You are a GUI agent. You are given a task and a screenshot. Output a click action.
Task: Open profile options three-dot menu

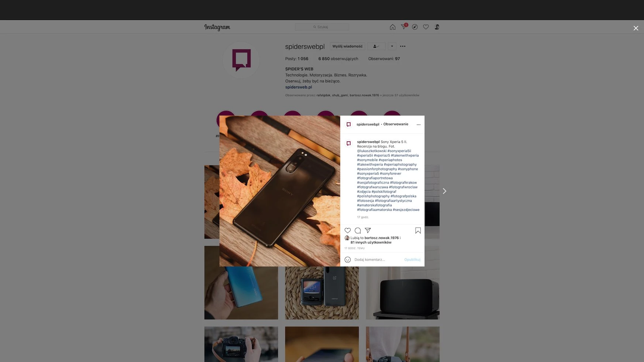[x=403, y=46]
